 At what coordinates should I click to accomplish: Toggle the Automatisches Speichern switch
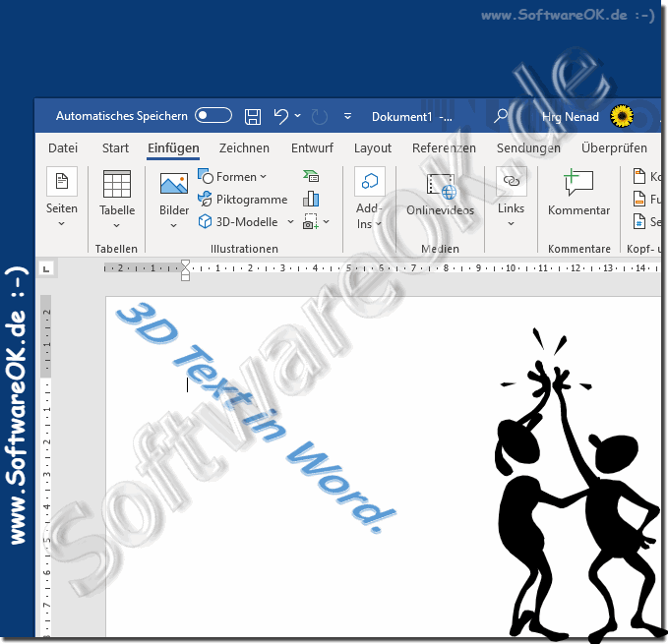click(213, 115)
